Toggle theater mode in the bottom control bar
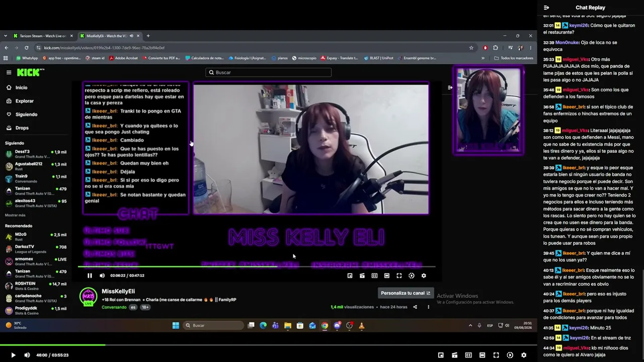Screen dimensions: 644x362 [482, 355]
